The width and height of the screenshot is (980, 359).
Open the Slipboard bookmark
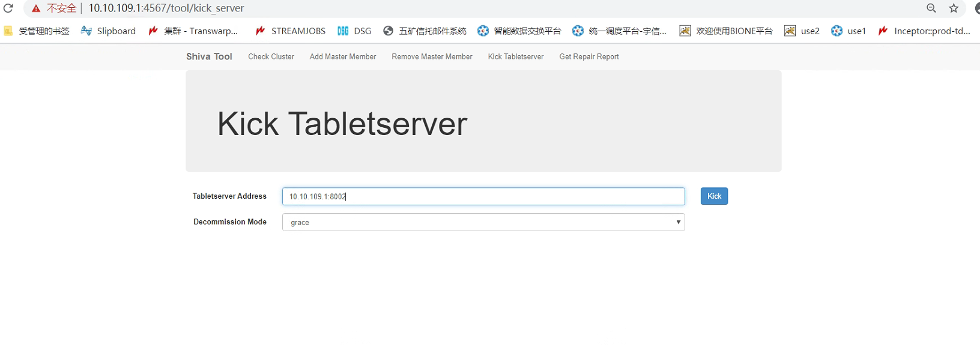click(109, 31)
